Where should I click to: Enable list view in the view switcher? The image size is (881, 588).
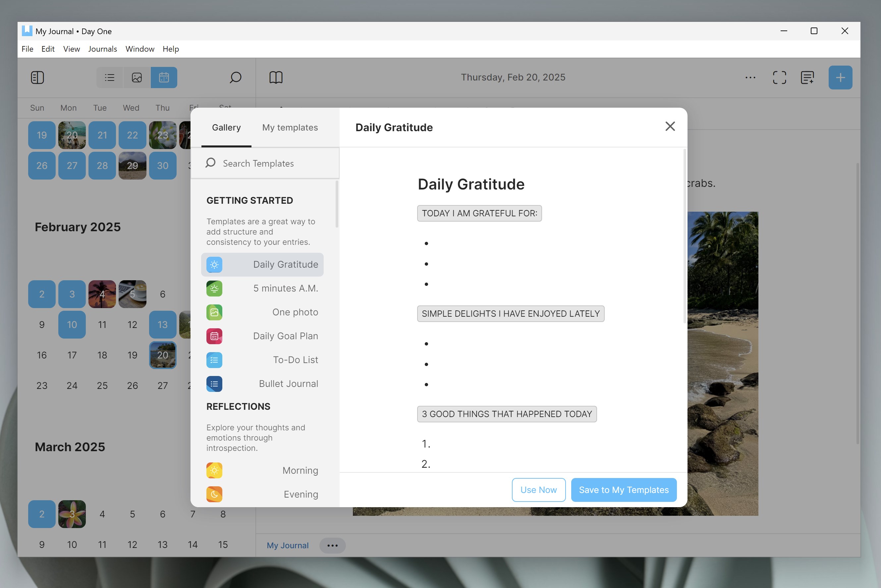click(109, 78)
